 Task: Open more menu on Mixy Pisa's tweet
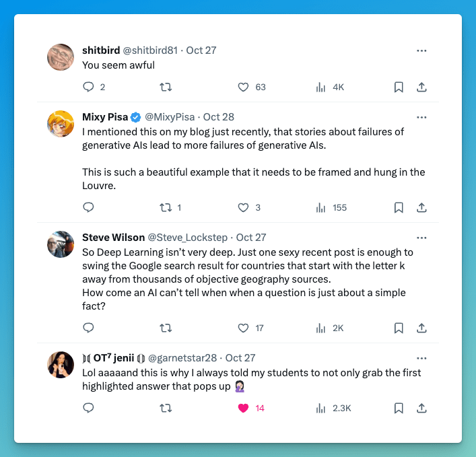pos(421,117)
